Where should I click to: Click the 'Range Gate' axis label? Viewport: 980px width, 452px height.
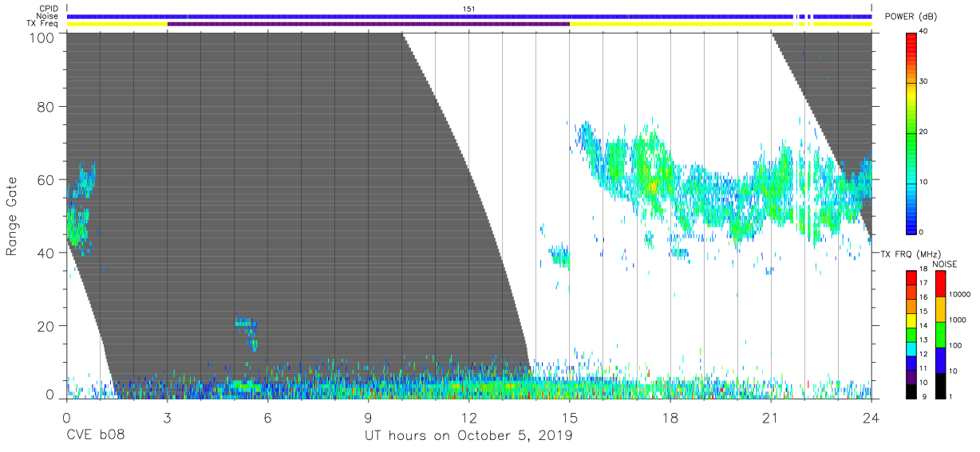point(12,216)
